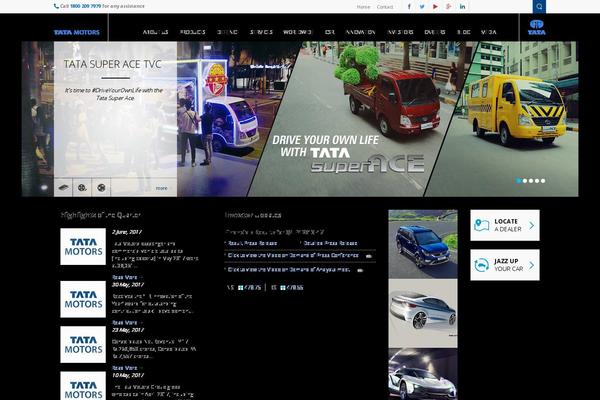Viewport: 600px width, 400px height.
Task: Open the YouTube icon in top bar
Action: [435, 7]
